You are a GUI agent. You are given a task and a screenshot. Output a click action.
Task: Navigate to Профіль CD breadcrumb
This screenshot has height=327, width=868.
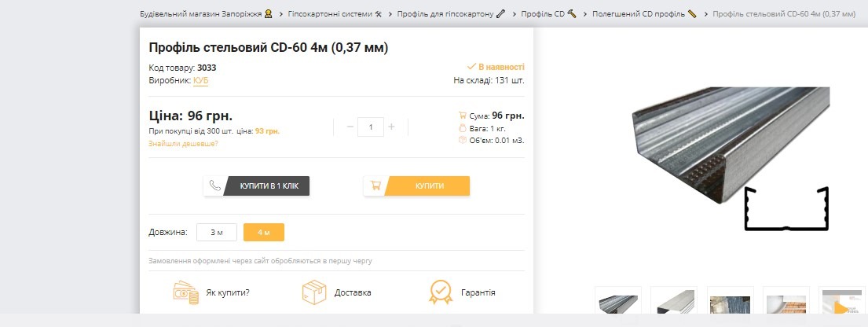548,14
